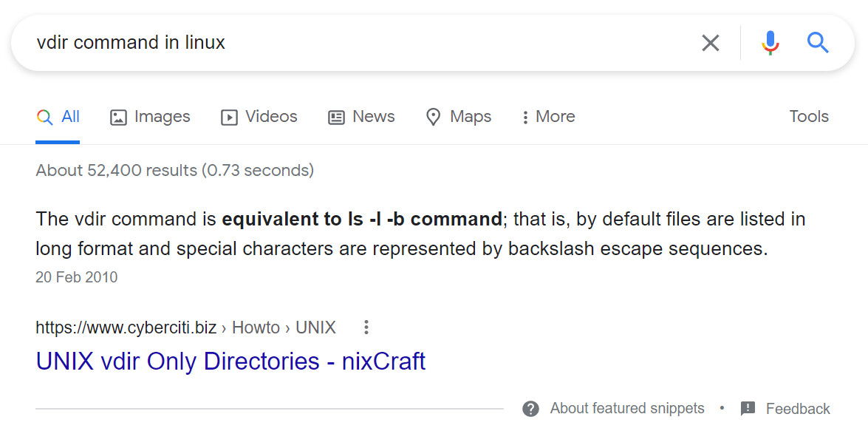Open the Maps tab
This screenshot has height=448, width=868.
tap(459, 117)
